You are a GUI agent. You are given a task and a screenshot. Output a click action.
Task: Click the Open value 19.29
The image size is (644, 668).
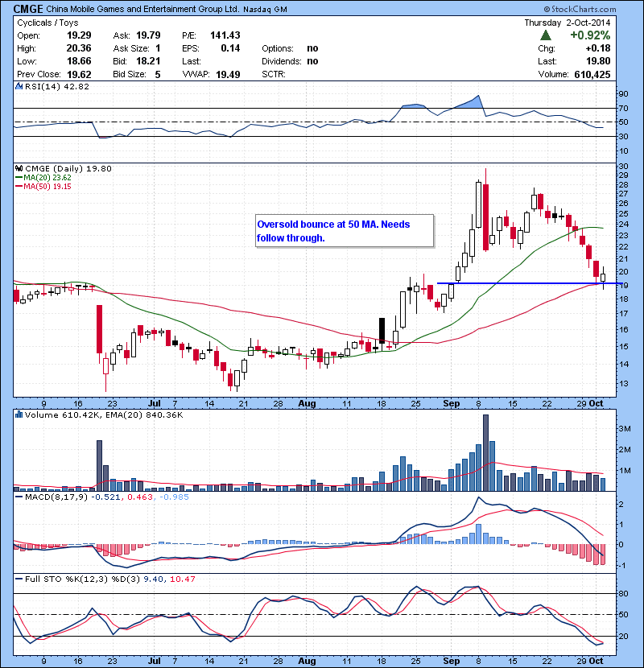(79, 35)
